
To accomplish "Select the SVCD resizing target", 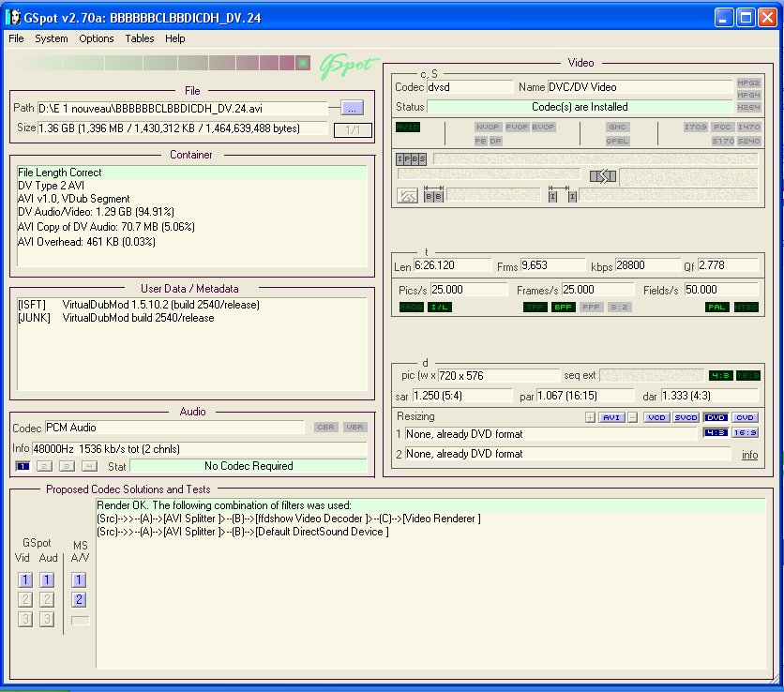I will click(x=686, y=417).
